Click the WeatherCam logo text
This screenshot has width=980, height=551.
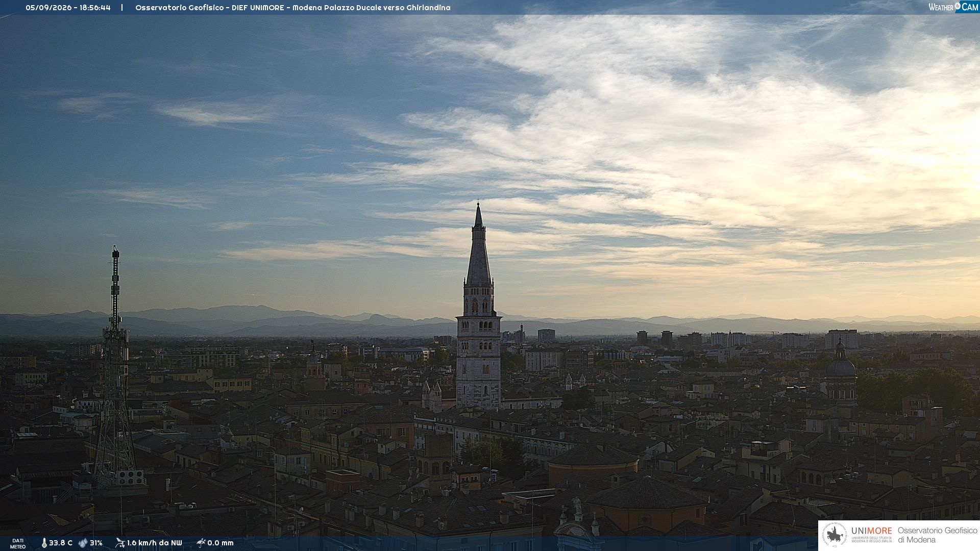953,7
